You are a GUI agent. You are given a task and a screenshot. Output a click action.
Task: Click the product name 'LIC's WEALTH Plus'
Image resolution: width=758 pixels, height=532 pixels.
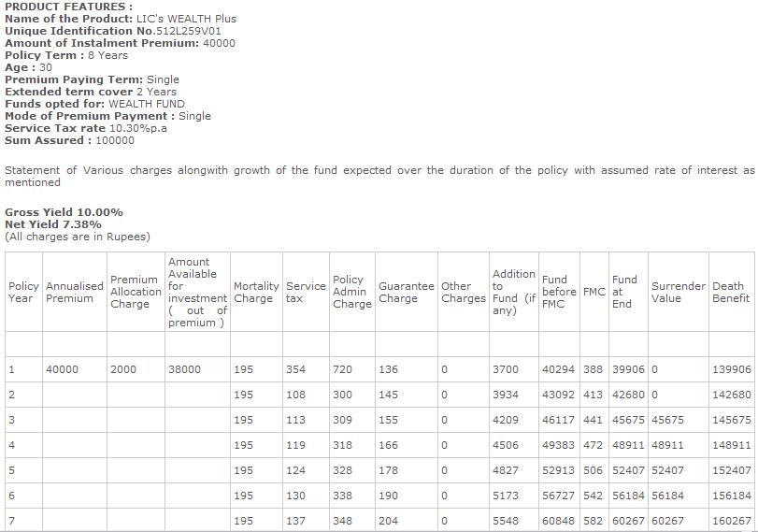(187, 19)
